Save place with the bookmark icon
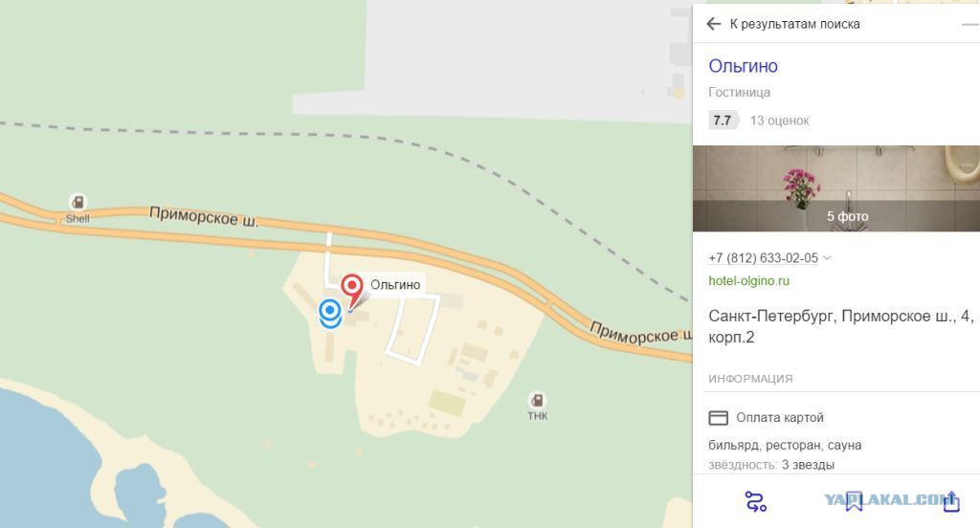The image size is (980, 528). click(854, 502)
